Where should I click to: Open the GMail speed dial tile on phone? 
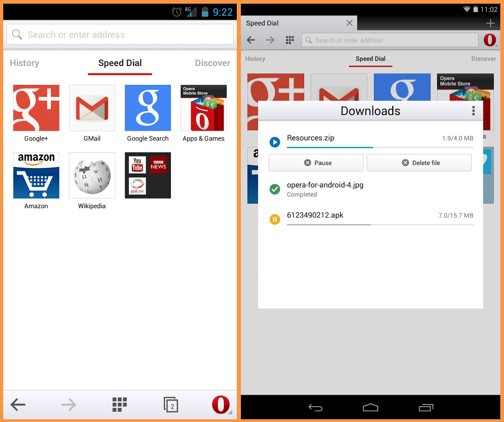tap(92, 108)
